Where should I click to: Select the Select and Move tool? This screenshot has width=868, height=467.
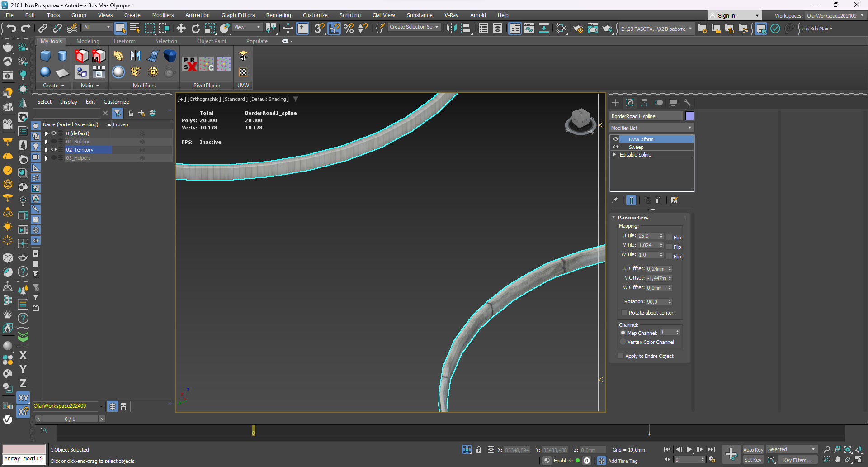coord(181,28)
